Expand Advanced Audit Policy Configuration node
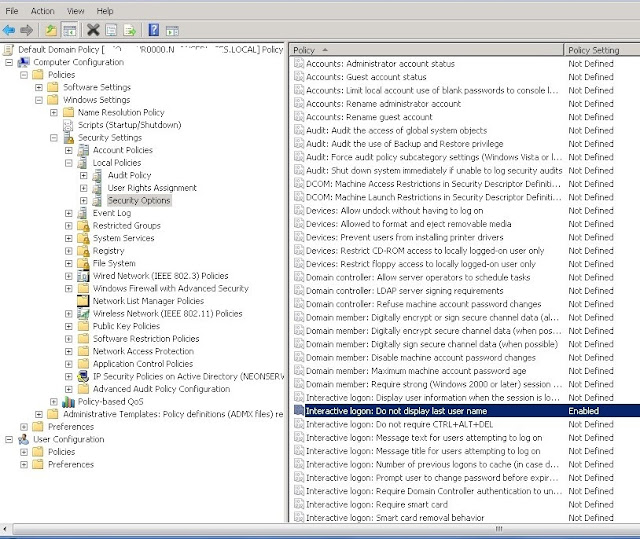Image resolution: width=640 pixels, height=539 pixels. (x=69, y=389)
